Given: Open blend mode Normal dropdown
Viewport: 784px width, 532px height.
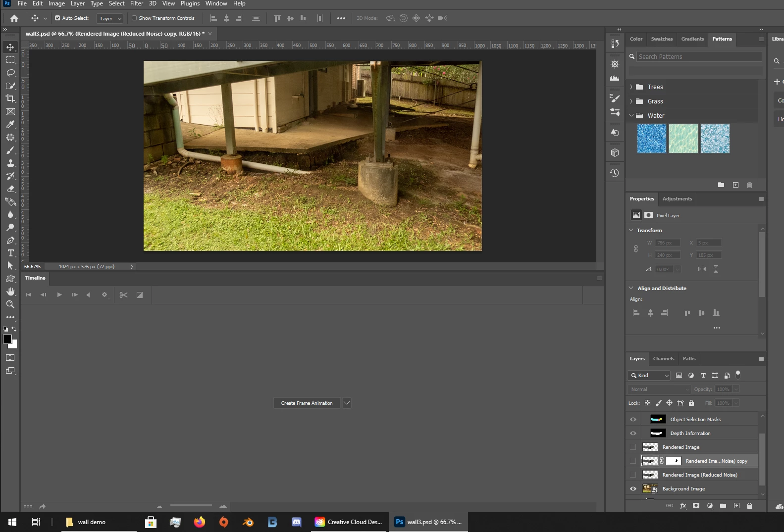Looking at the screenshot, I should 659,389.
